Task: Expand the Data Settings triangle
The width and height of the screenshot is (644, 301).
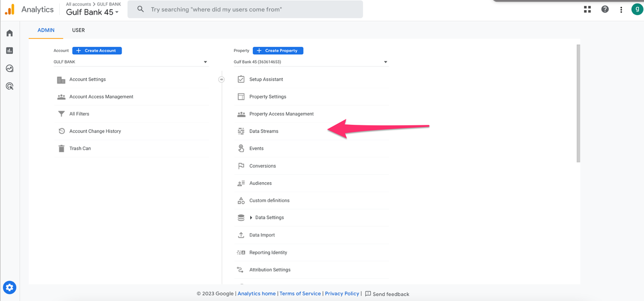Action: 251,218
